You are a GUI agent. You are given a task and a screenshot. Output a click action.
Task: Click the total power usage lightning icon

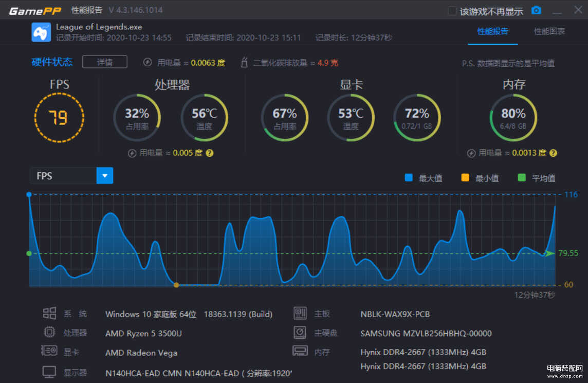[148, 62]
